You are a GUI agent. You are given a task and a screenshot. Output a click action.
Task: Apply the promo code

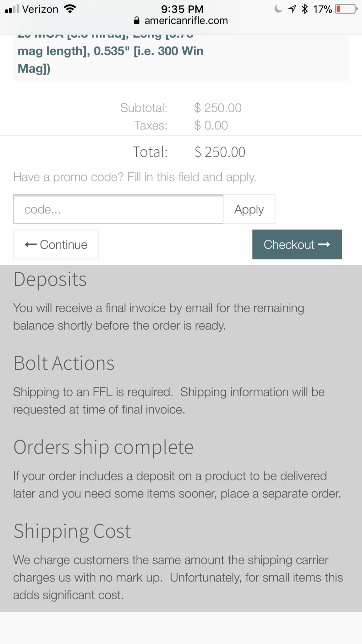(249, 209)
